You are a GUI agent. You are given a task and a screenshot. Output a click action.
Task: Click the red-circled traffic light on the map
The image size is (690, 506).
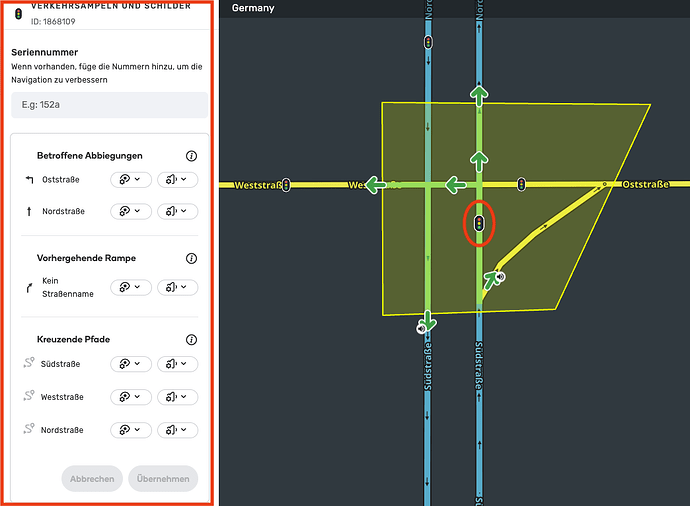[479, 223]
